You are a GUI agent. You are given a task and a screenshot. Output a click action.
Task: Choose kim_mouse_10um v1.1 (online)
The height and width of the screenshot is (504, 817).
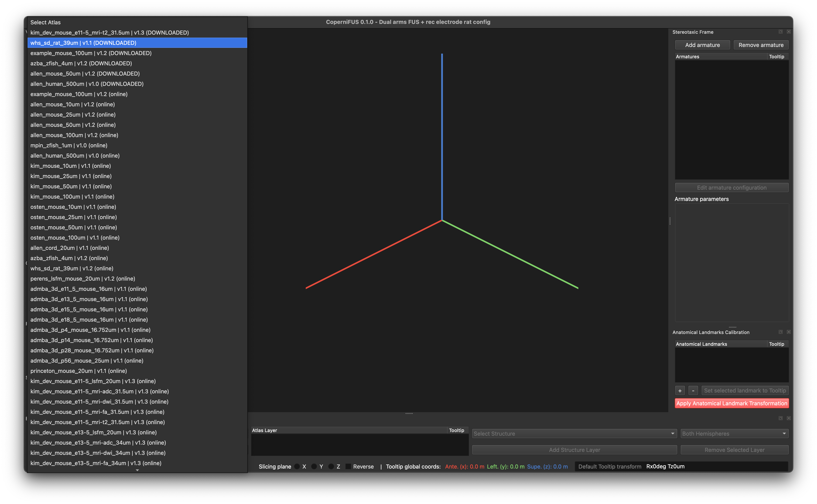coord(137,166)
